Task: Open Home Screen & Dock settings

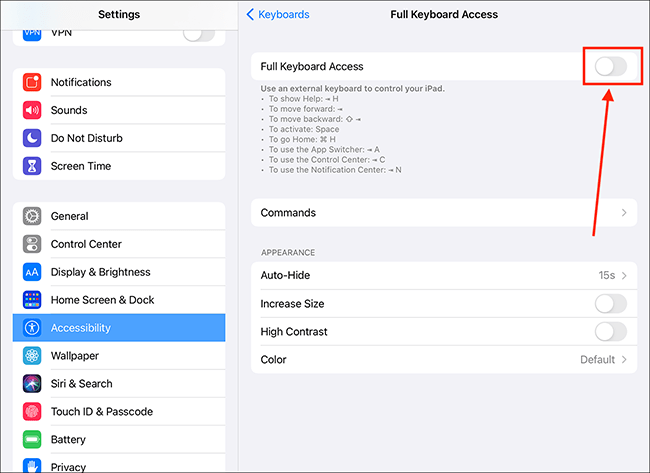Action: [x=119, y=300]
